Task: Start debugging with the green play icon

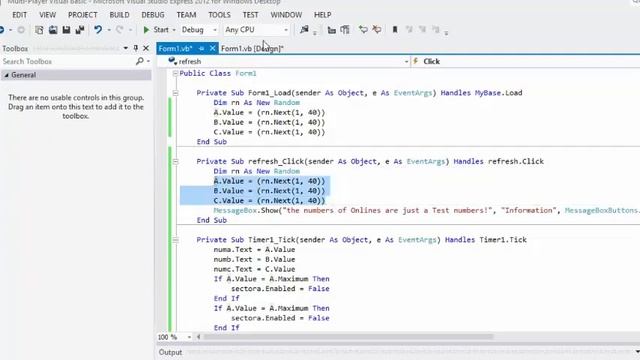Action: 146,30
